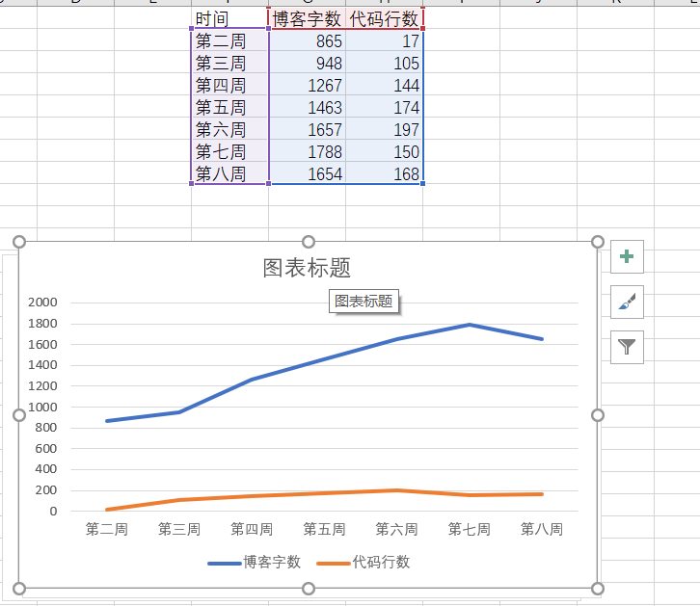Click the orange 代码行数 line series

tap(325, 493)
